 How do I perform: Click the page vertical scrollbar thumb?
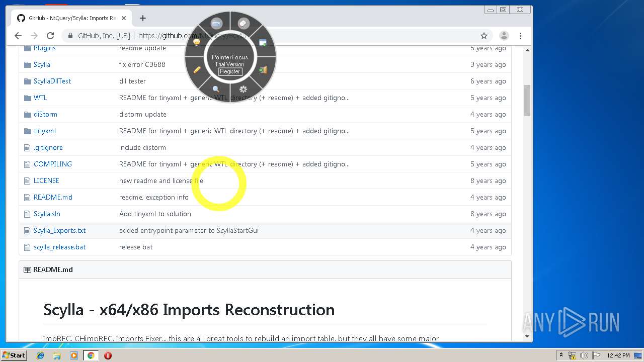527,101
